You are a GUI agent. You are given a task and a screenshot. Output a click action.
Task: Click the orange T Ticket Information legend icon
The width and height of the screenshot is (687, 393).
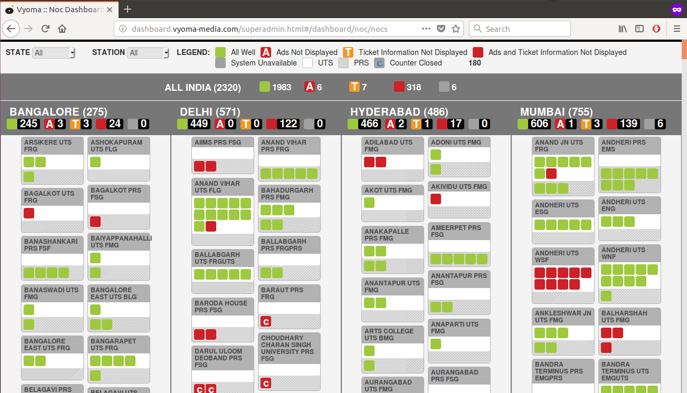pyautogui.click(x=348, y=53)
